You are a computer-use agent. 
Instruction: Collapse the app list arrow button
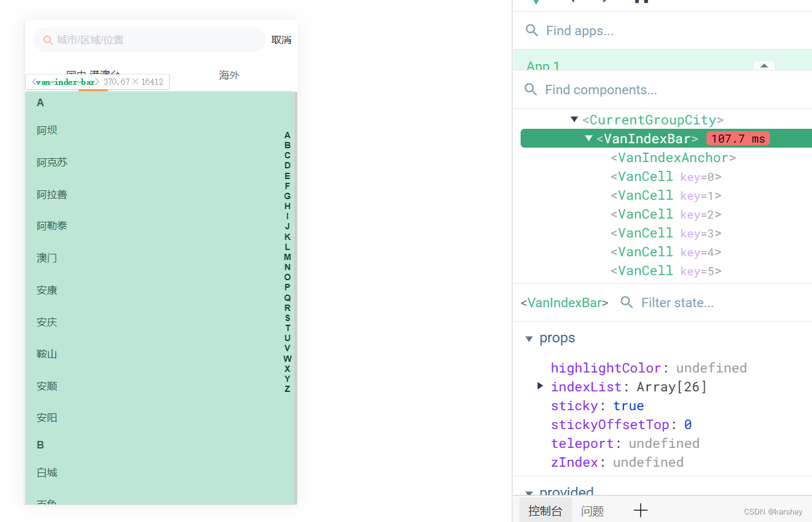[x=764, y=65]
